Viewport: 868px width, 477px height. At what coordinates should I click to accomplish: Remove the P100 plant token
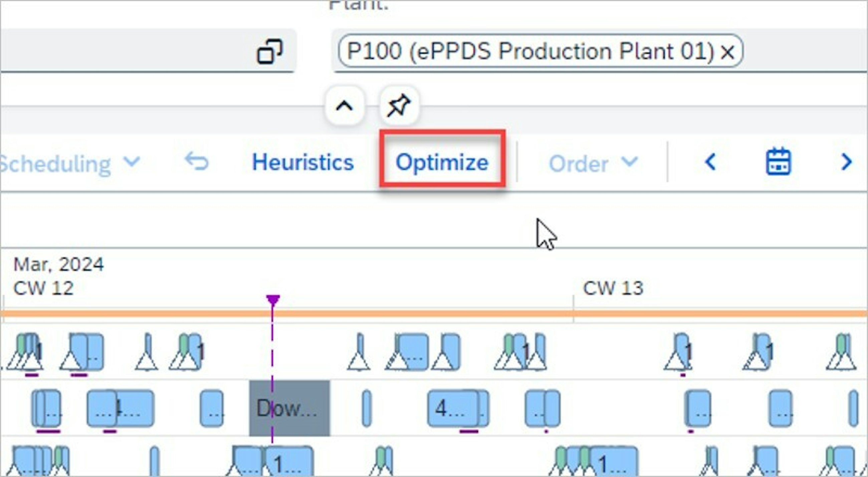[727, 52]
